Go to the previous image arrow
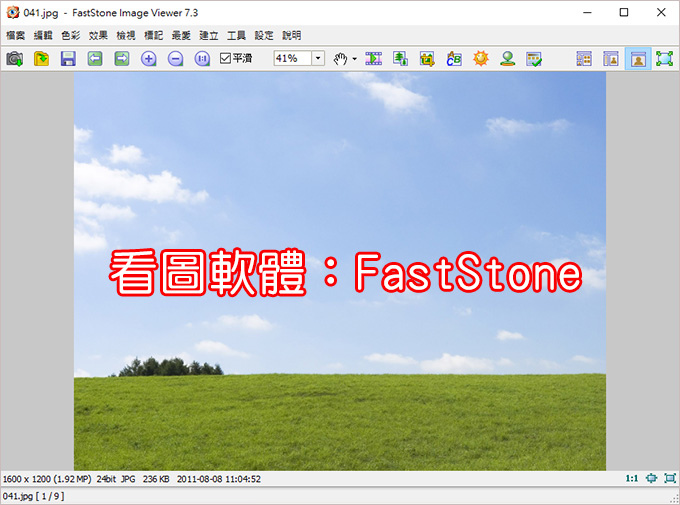This screenshot has height=505, width=680. (x=95, y=59)
